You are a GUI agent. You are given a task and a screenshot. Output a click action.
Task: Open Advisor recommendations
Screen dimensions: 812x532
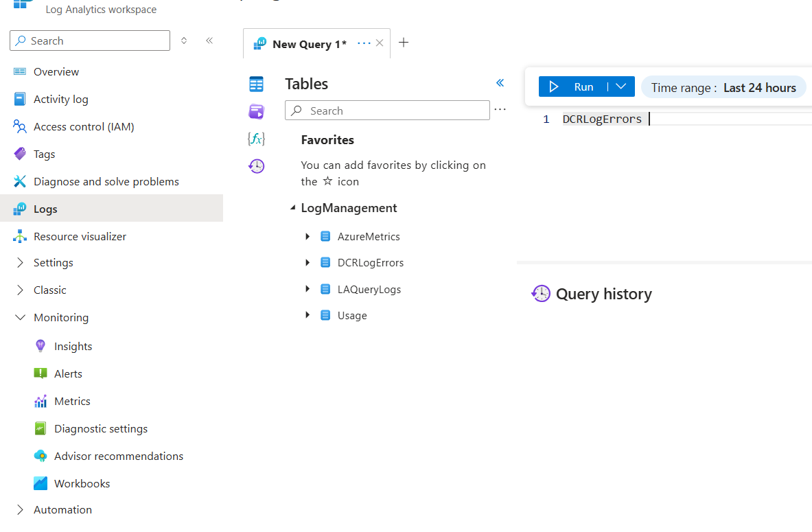point(119,456)
